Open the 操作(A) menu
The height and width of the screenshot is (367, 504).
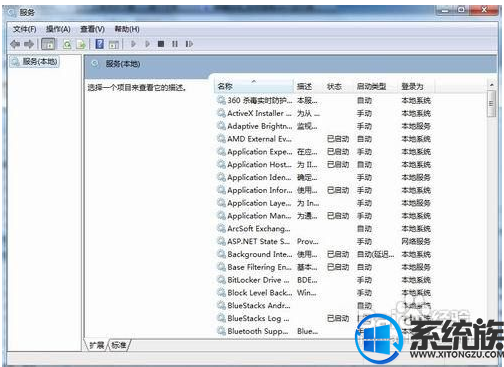(58, 29)
